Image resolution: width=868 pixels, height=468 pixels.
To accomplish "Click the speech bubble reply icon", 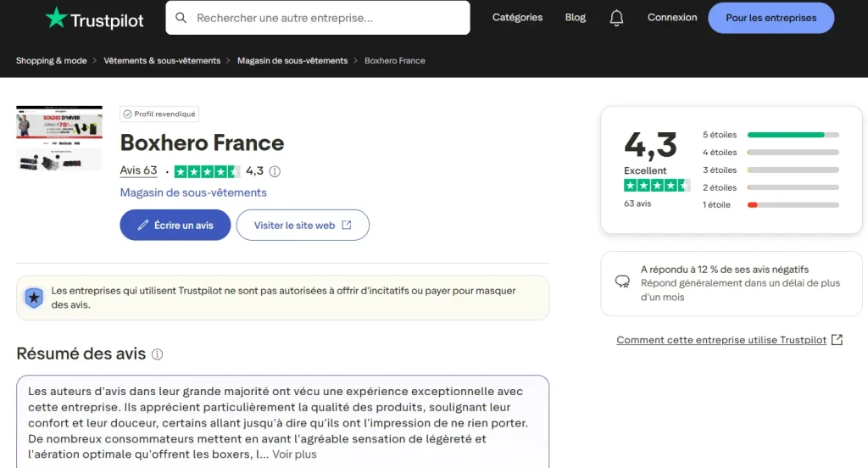I will pos(622,282).
